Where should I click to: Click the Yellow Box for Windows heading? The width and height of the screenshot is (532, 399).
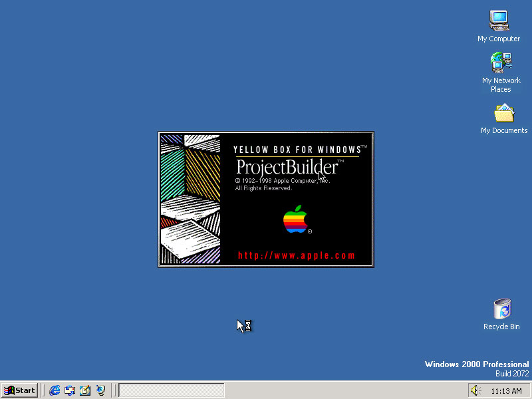coord(297,150)
